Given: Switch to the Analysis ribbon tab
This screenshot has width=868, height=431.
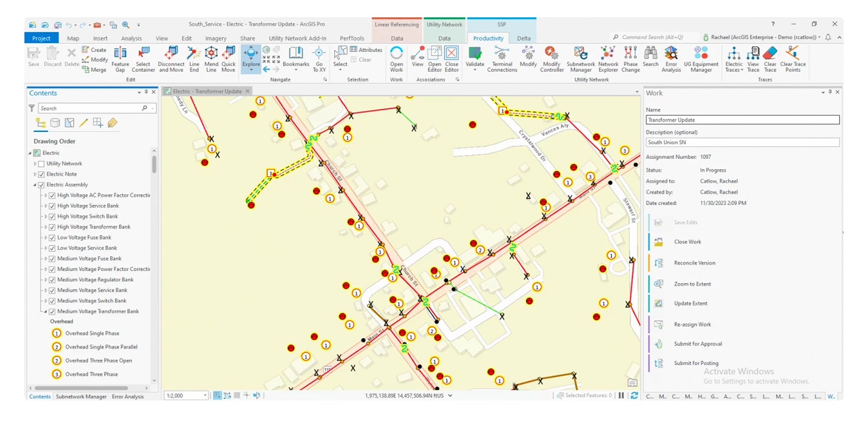Looking at the screenshot, I should pos(131,38).
